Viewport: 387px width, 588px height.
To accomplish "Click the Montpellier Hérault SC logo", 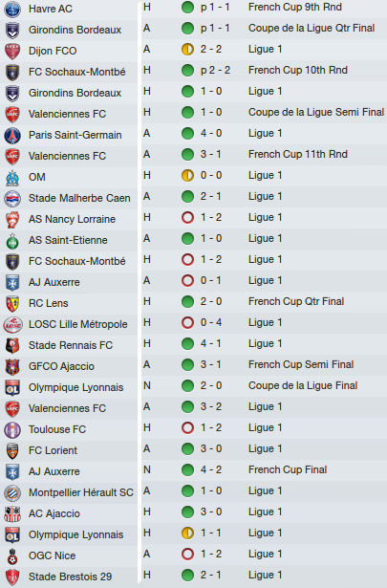I will pos(12,493).
